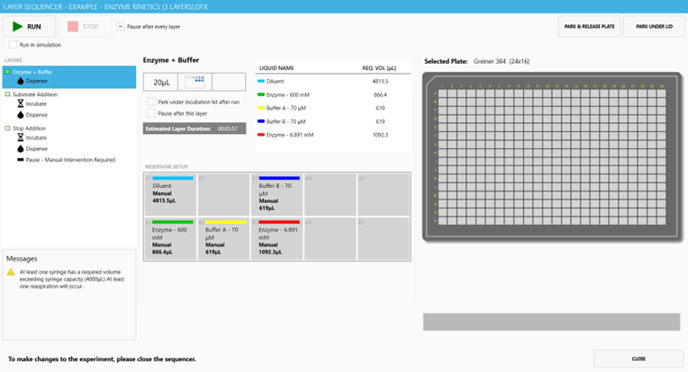Viewport: 688px width, 372px height.
Task: Click Buffer B blue swatch in liquid list
Action: click(x=261, y=121)
